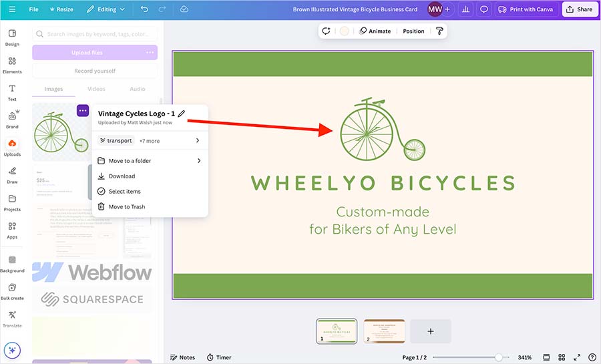Select page 1 thumbnail
Image resolution: width=601 pixels, height=364 pixels.
(x=337, y=331)
